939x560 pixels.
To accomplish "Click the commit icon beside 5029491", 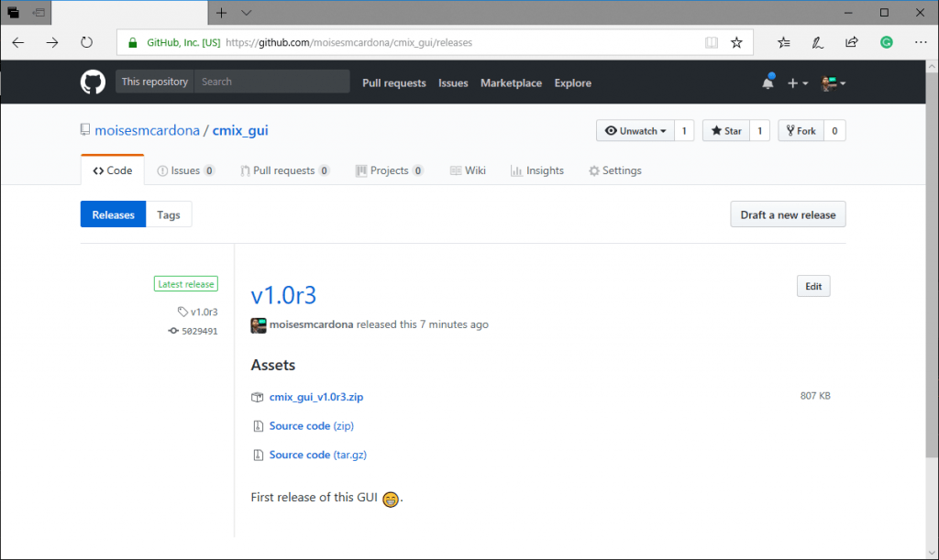I will point(173,331).
